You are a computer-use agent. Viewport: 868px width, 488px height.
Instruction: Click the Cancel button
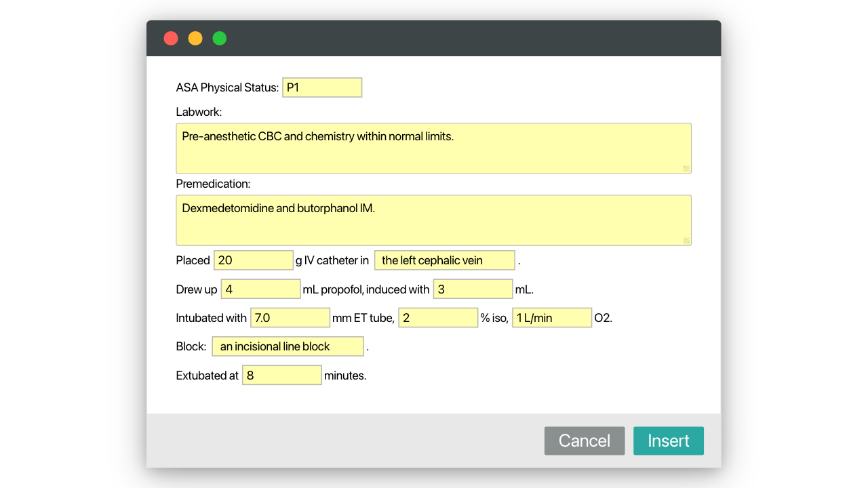[585, 441]
